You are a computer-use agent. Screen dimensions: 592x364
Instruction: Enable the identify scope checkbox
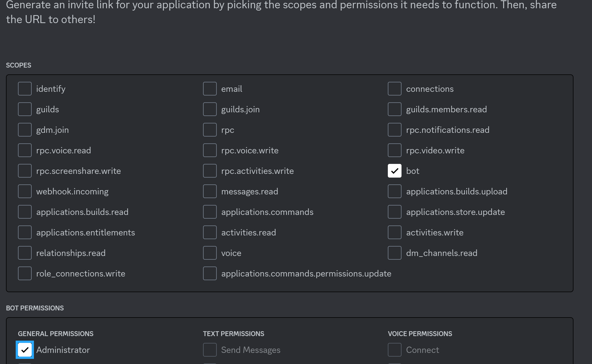pos(25,89)
